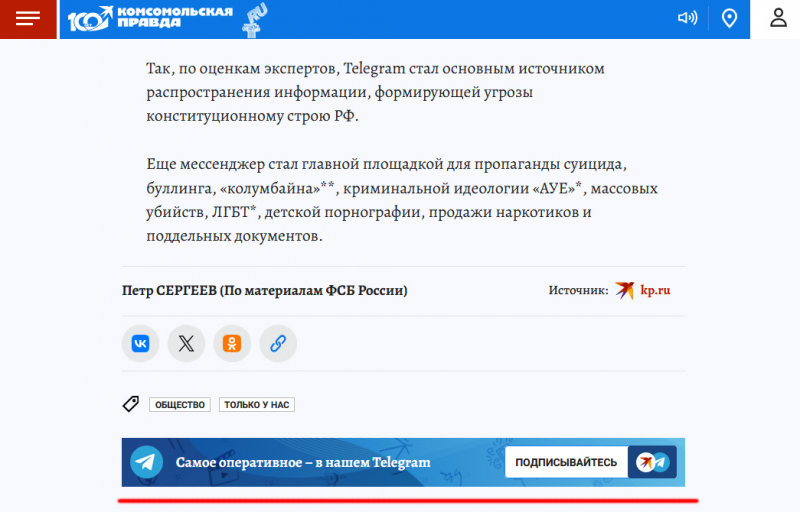Open the hamburger menu in the header
The width and height of the screenshot is (800, 512).
pos(28,19)
